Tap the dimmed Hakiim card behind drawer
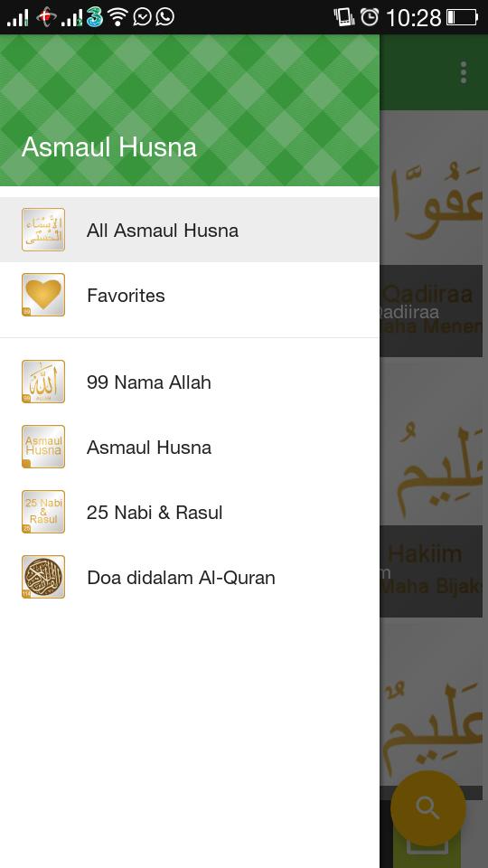Image resolution: width=488 pixels, height=868 pixels. point(431,571)
